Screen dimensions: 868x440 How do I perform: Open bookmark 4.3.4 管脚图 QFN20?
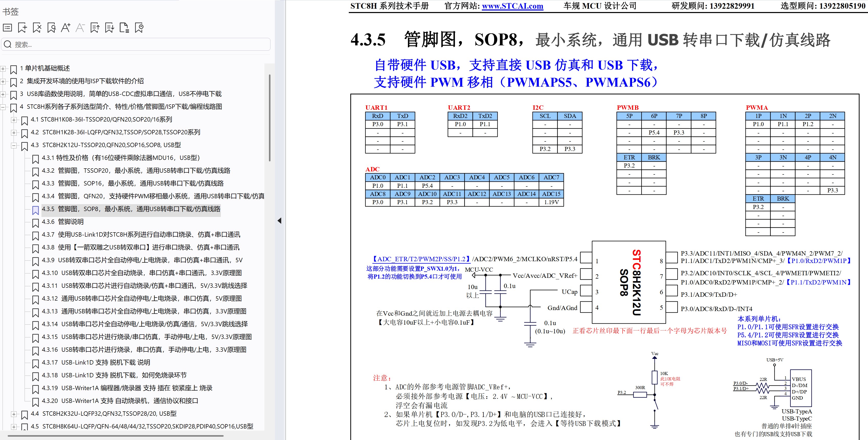click(x=153, y=196)
